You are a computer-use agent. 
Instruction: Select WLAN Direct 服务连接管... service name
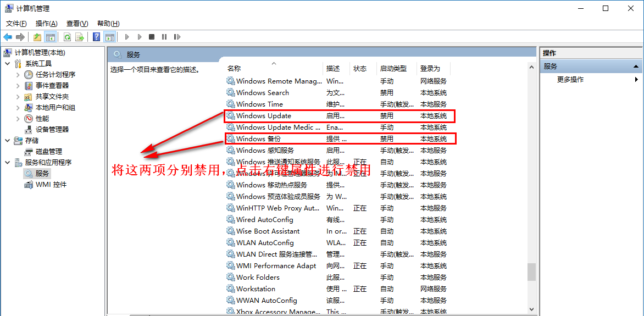[x=277, y=254]
